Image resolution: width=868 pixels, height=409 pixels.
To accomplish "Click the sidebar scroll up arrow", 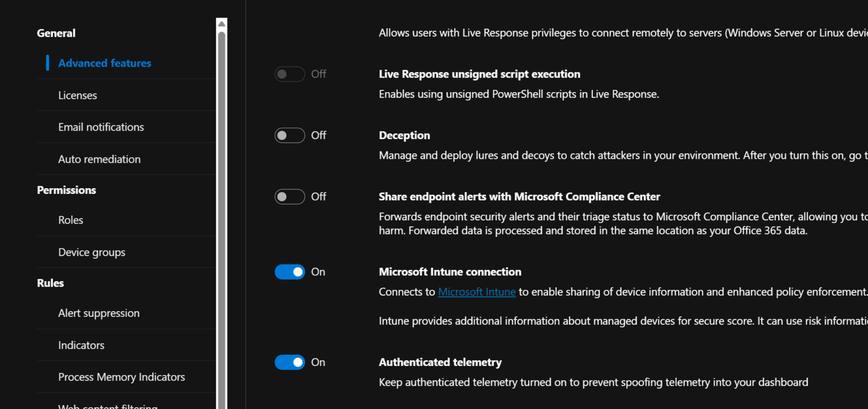I will [x=222, y=24].
